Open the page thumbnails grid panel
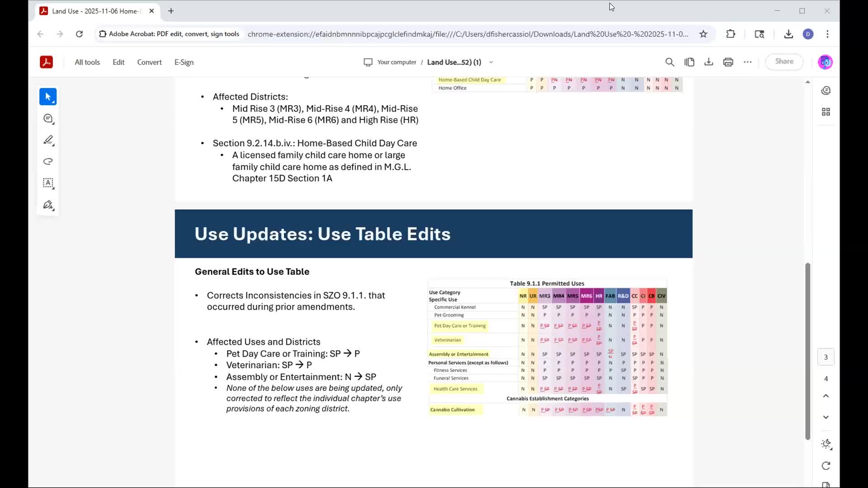 [x=826, y=112]
